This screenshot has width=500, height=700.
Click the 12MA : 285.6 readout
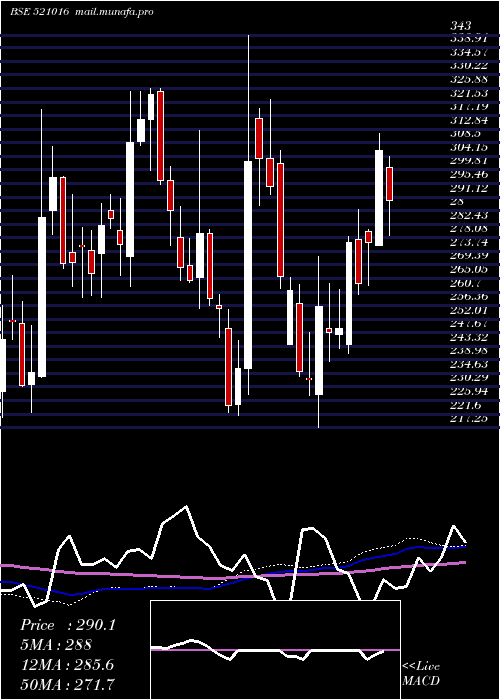pyautogui.click(x=67, y=665)
